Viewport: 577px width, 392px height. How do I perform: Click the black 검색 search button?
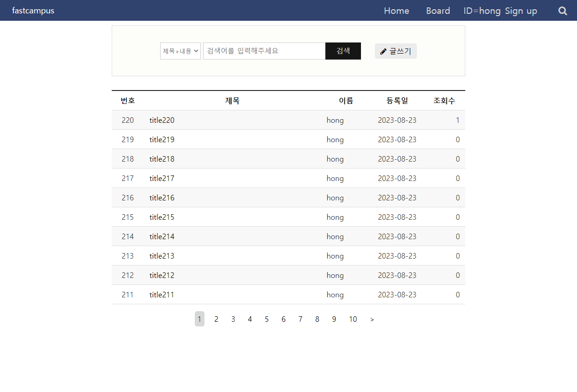pos(343,51)
